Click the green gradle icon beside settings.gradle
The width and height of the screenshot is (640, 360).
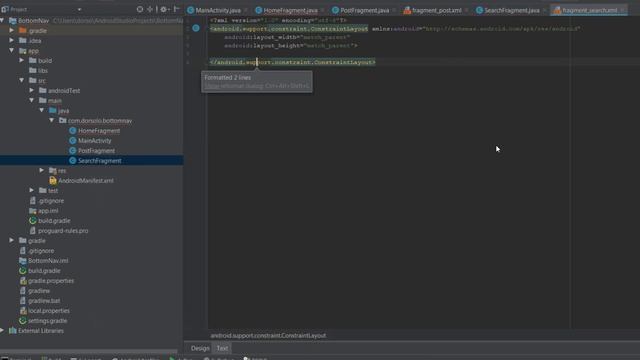click(x=22, y=321)
